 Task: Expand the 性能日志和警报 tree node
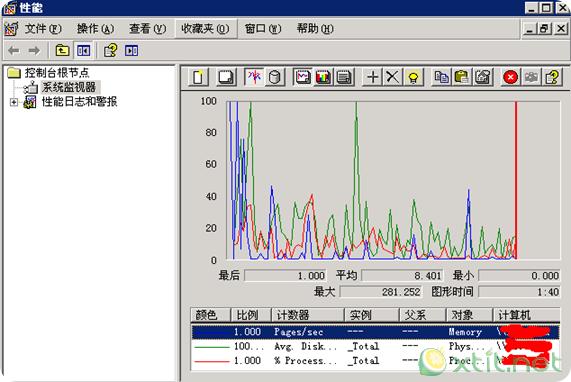14,102
